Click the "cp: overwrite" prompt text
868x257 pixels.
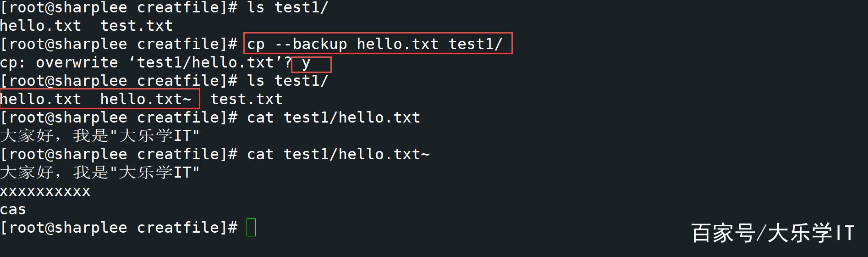coord(59,62)
